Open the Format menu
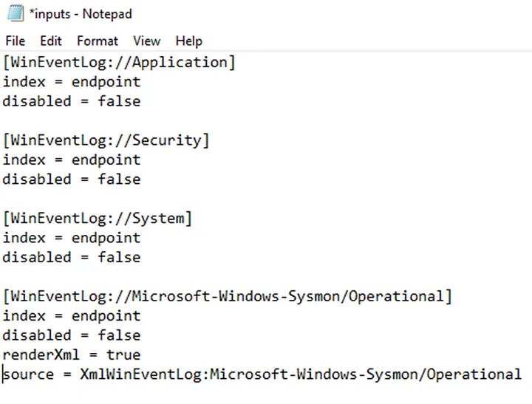 click(98, 41)
